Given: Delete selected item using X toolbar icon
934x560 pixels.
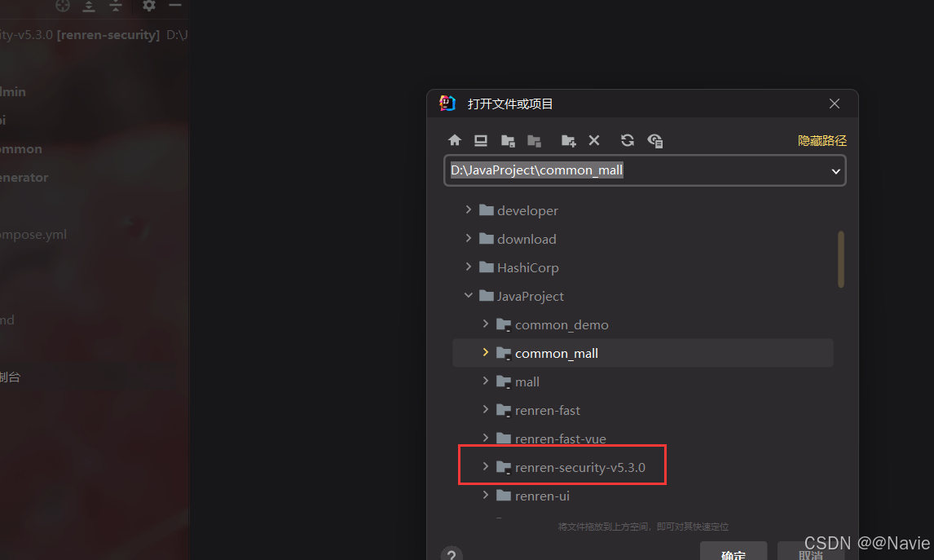Looking at the screenshot, I should point(594,140).
